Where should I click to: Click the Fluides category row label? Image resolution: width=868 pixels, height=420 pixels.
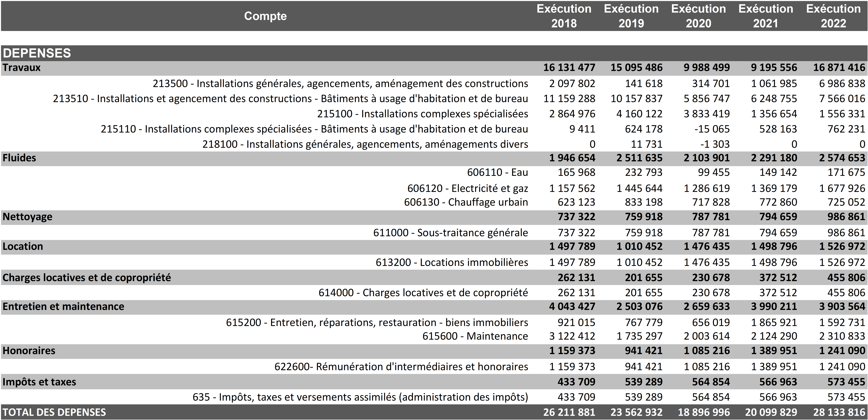[x=19, y=158]
